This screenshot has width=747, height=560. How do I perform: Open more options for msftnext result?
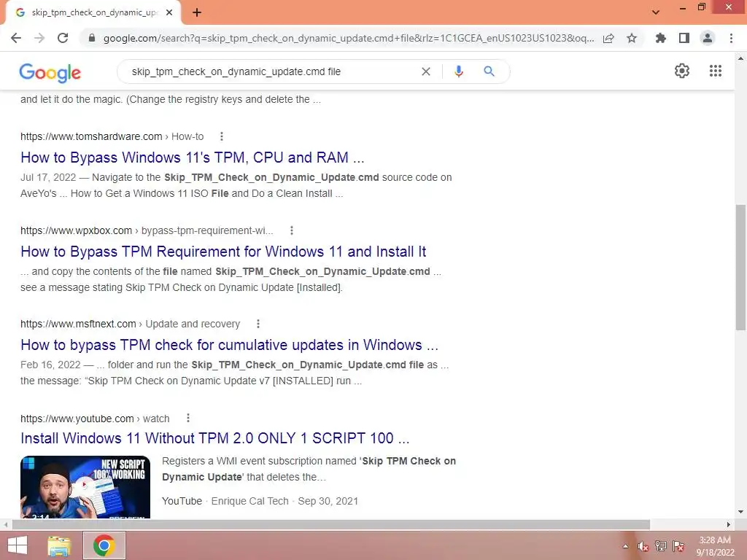tap(258, 324)
